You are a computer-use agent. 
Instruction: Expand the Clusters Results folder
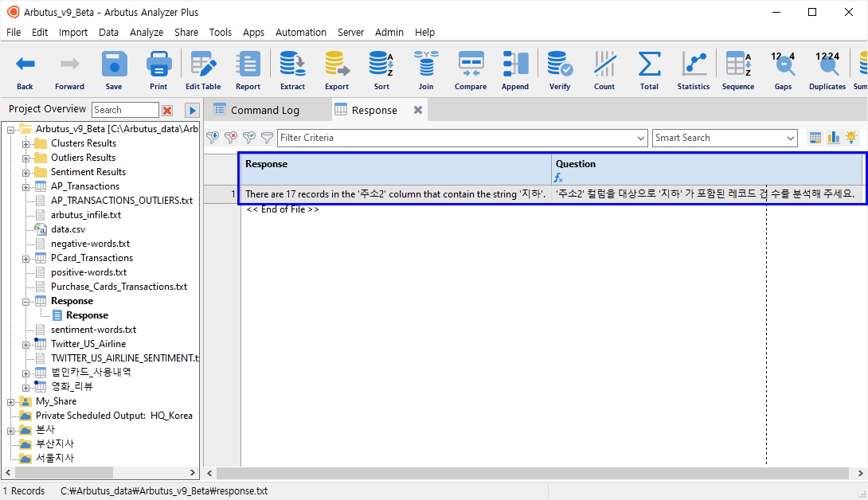click(25, 144)
